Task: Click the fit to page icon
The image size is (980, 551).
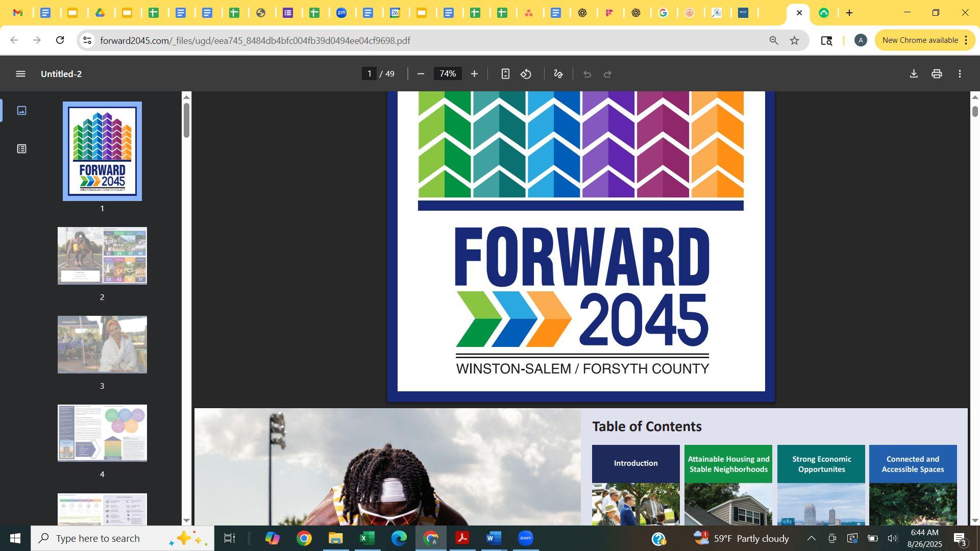Action: click(x=505, y=74)
